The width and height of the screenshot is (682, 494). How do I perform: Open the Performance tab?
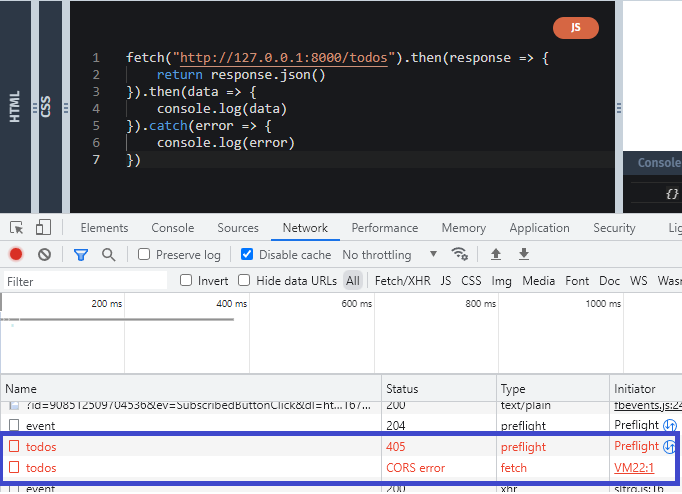[385, 228]
